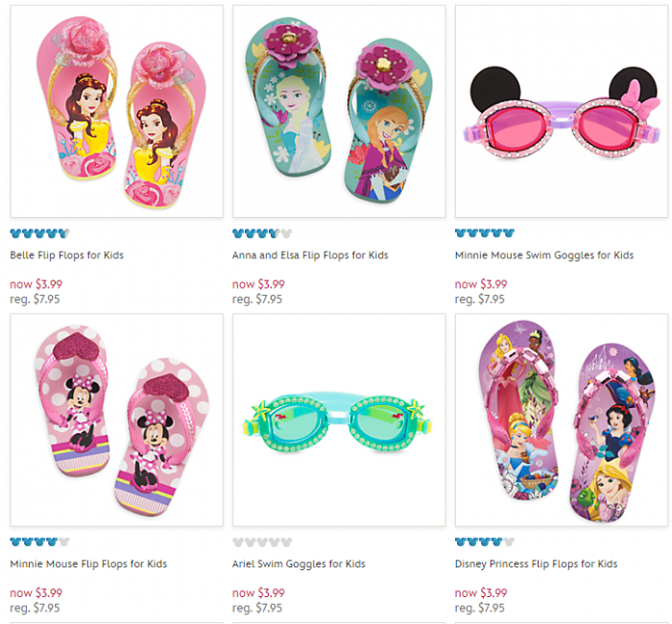
Task: Click Anna and Elsa Flip Flops rating icons
Action: 261,233
